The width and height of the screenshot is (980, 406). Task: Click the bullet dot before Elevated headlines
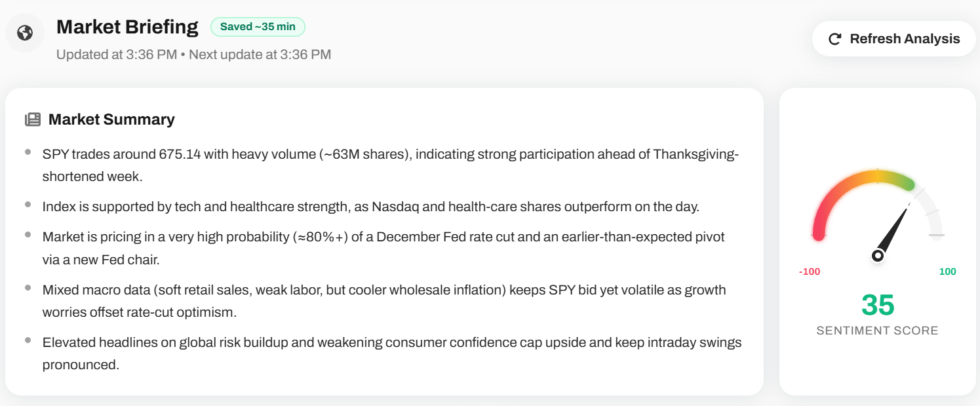(x=28, y=340)
